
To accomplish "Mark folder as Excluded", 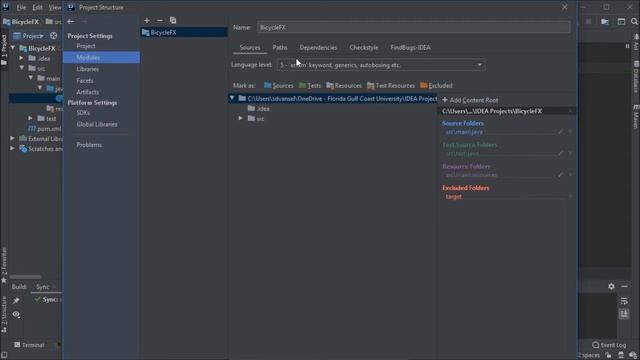I will click(436, 86).
